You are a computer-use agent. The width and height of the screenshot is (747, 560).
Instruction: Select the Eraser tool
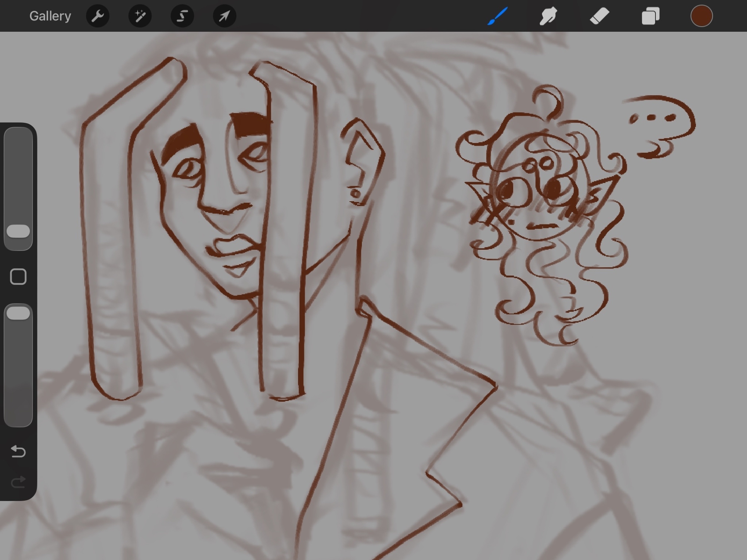click(599, 16)
